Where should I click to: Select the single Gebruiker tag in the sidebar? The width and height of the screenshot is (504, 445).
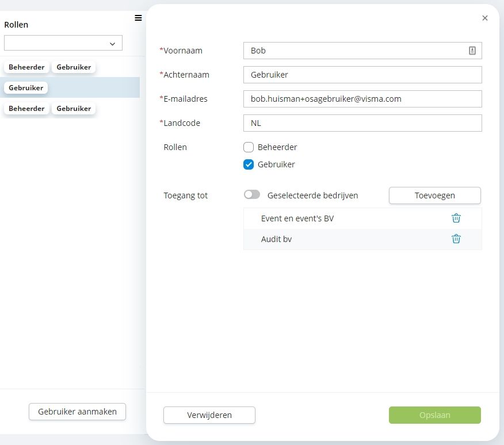point(26,87)
